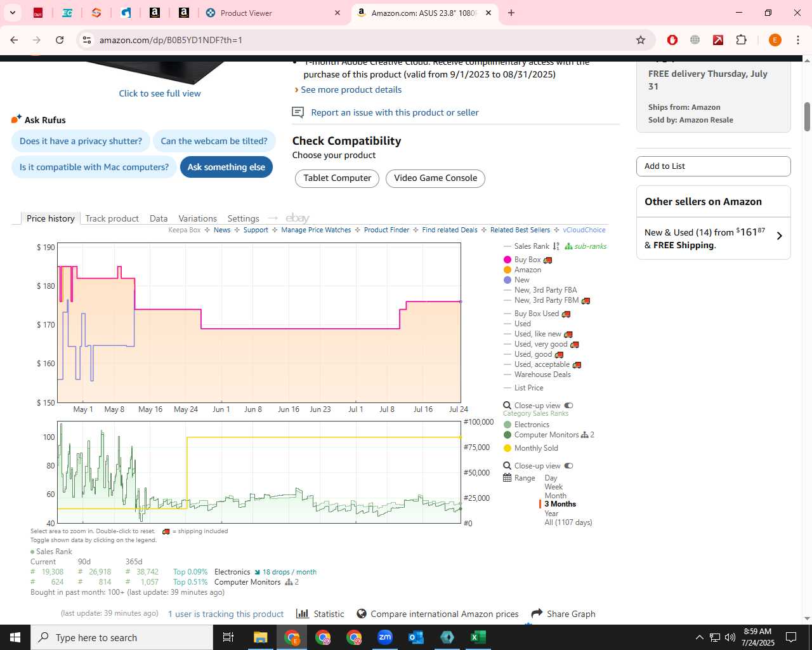The width and height of the screenshot is (812, 650).
Task: Click Compare international Amazon prices link
Action: (x=445, y=614)
